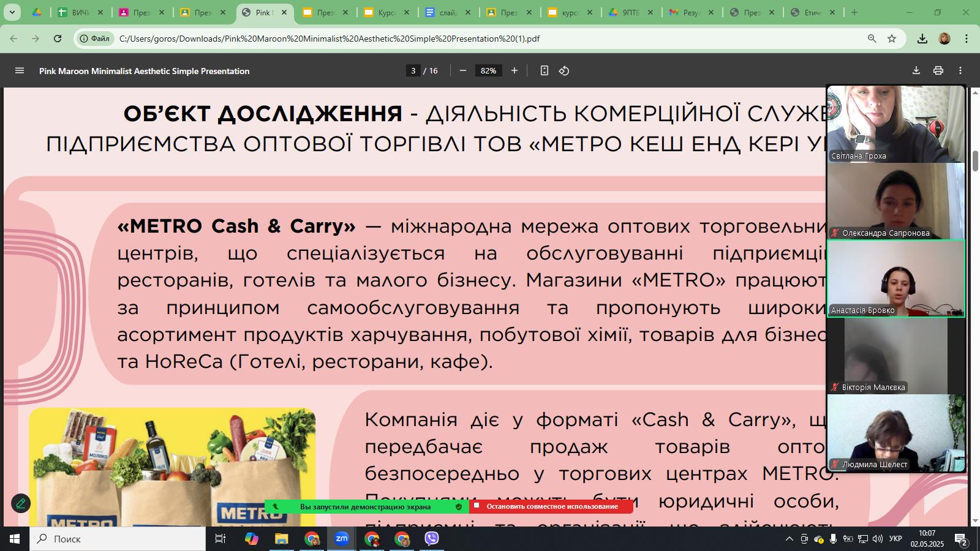Open File Explorer from taskbar

pos(281,539)
